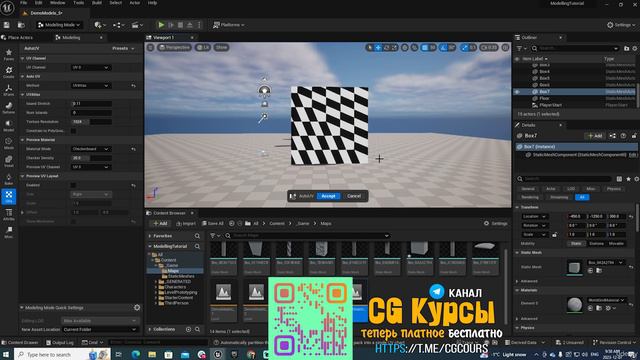
Task: Click the Add button in Content Browser
Action: click(160, 224)
